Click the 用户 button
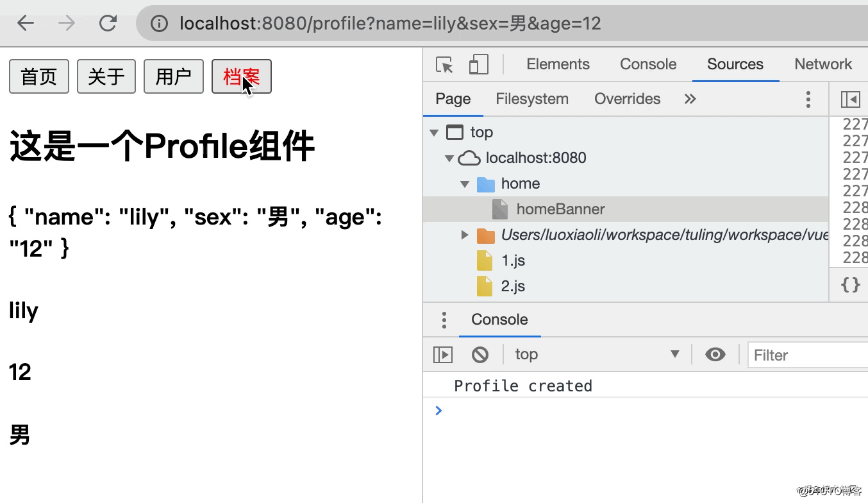Screen dimensions: 868x503 (174, 76)
